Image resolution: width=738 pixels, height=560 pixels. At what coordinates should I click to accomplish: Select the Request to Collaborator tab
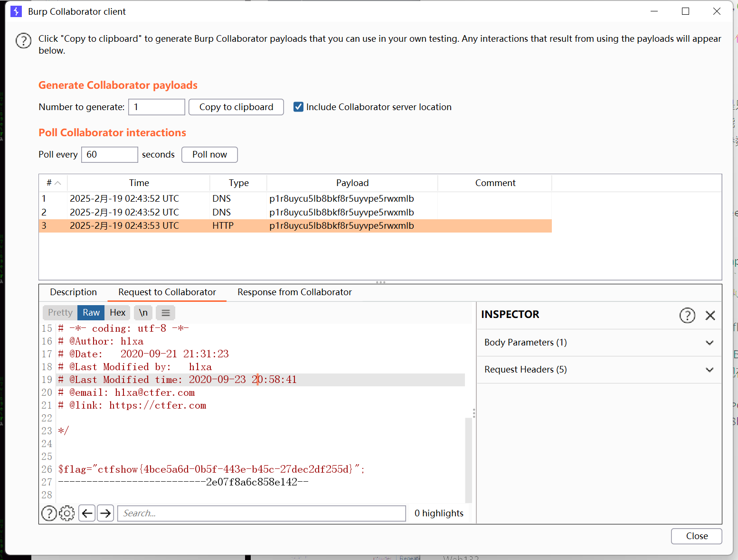[x=167, y=292]
